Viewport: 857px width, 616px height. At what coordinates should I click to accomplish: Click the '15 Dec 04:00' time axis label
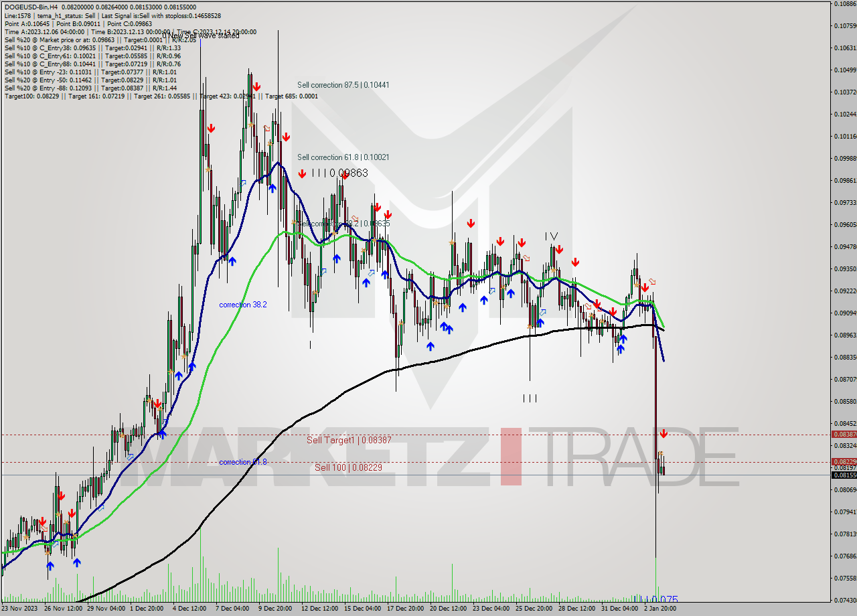[x=362, y=608]
